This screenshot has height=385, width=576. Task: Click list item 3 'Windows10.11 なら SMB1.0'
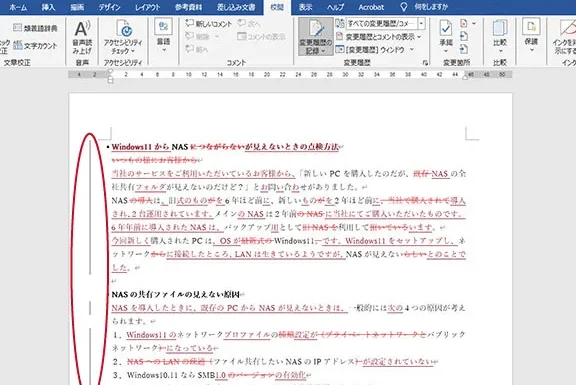[x=212, y=375]
